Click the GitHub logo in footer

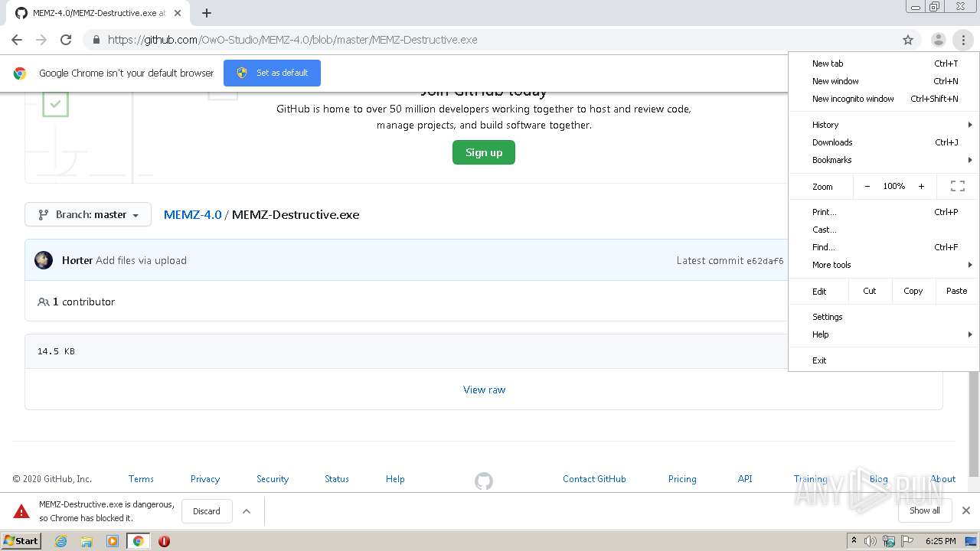[x=484, y=481]
